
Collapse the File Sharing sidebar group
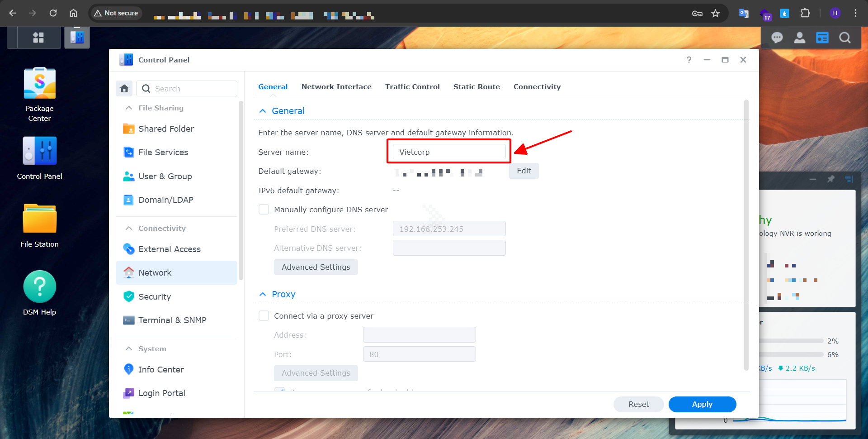[x=129, y=108]
